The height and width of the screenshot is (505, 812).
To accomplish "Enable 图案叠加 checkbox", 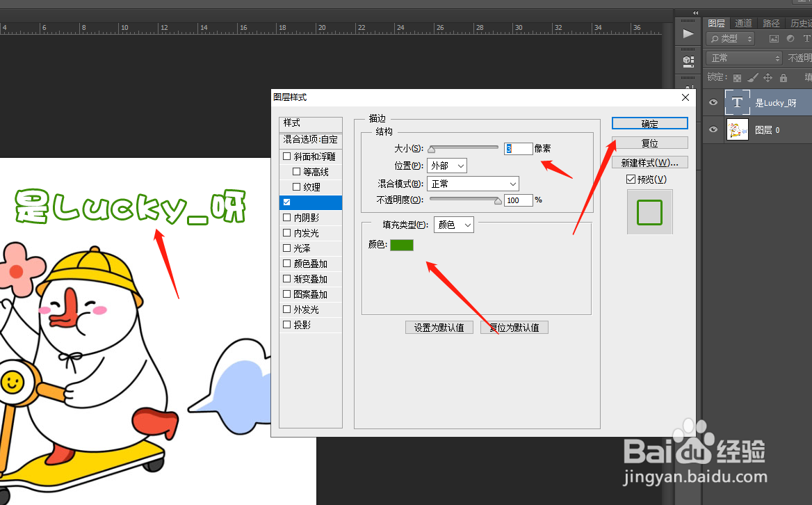I will pos(287,294).
